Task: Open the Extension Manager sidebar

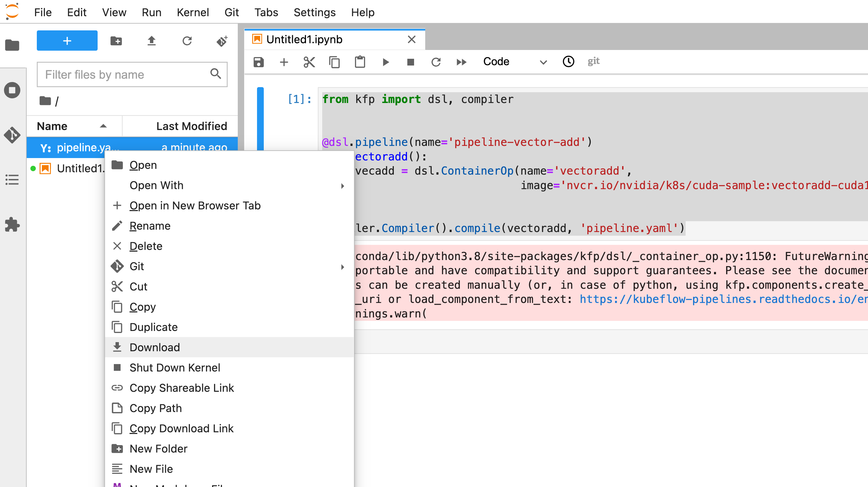Action: pyautogui.click(x=12, y=225)
